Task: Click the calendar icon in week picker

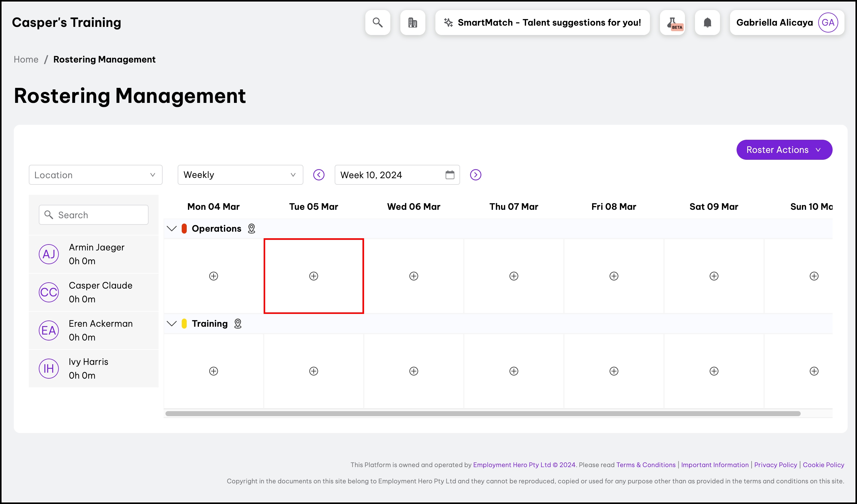Action: [x=449, y=175]
